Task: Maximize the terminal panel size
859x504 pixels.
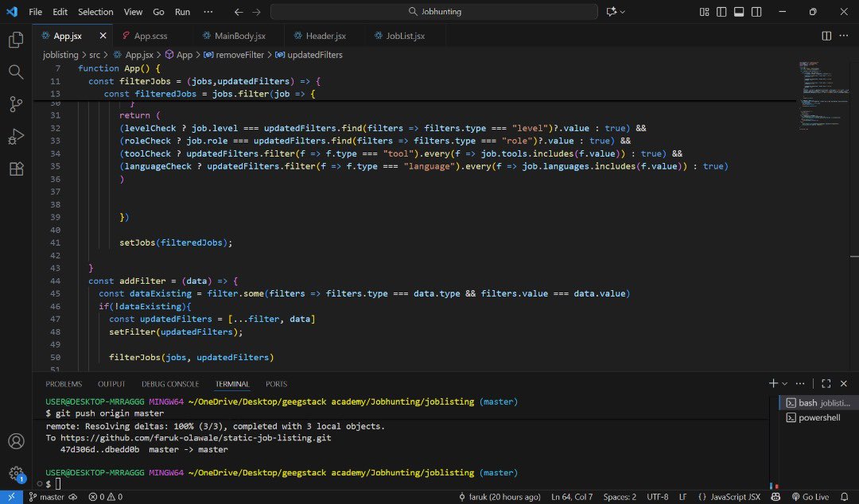Action: [x=826, y=383]
